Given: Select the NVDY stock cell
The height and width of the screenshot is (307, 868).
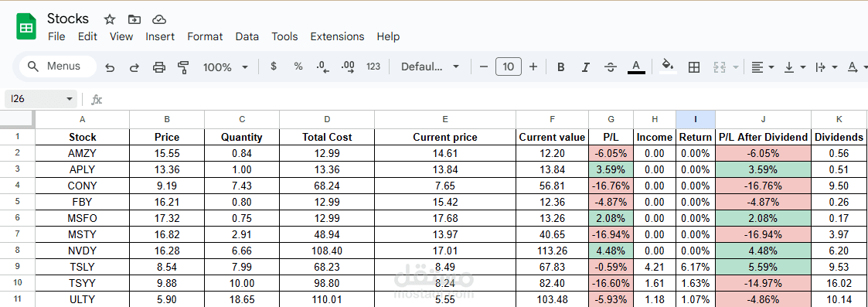Looking at the screenshot, I should point(83,251).
